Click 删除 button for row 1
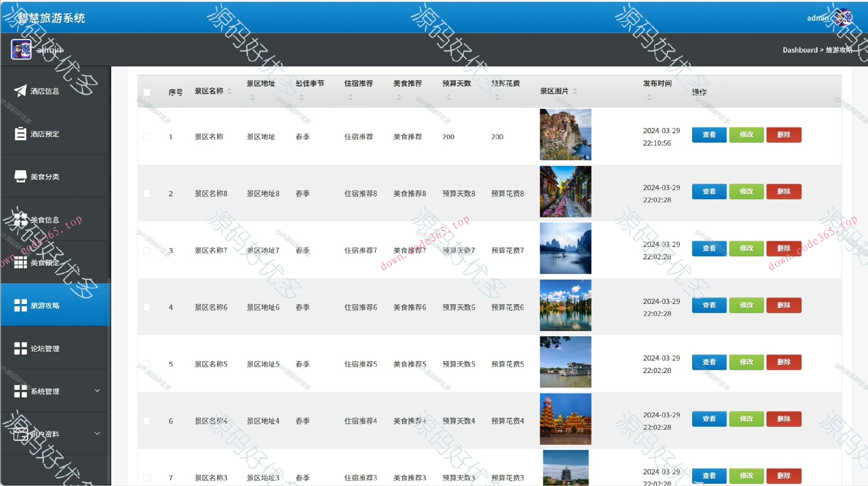This screenshot has height=486, width=868. tap(783, 135)
